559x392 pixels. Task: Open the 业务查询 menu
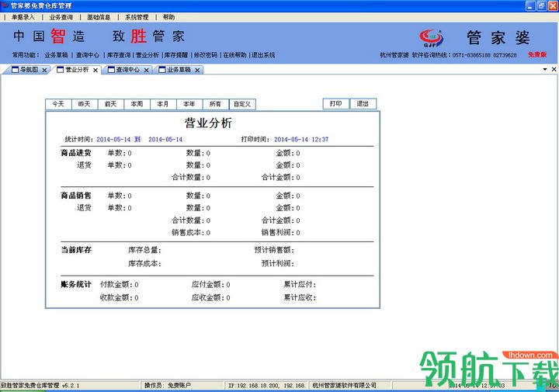click(x=61, y=17)
